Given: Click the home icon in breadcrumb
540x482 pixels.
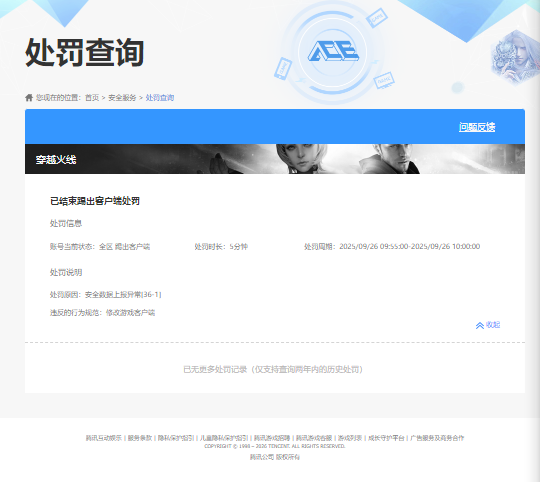Looking at the screenshot, I should tap(29, 98).
